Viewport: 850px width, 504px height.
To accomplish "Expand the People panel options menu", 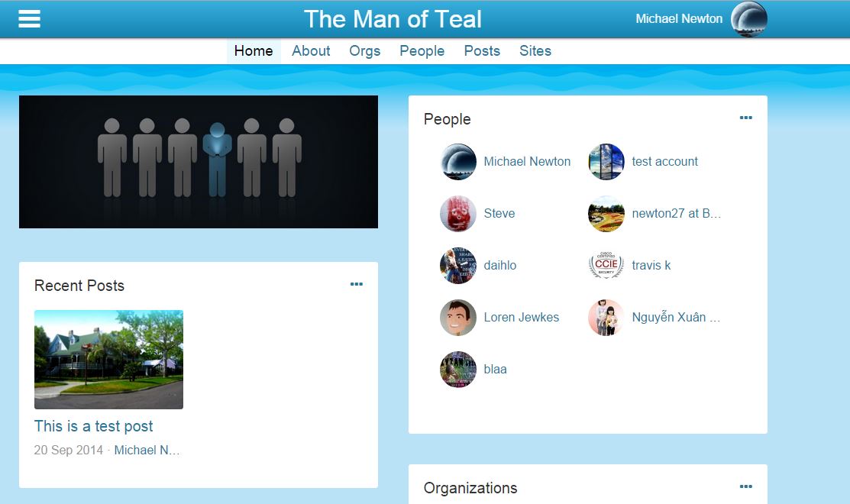I will click(x=745, y=118).
